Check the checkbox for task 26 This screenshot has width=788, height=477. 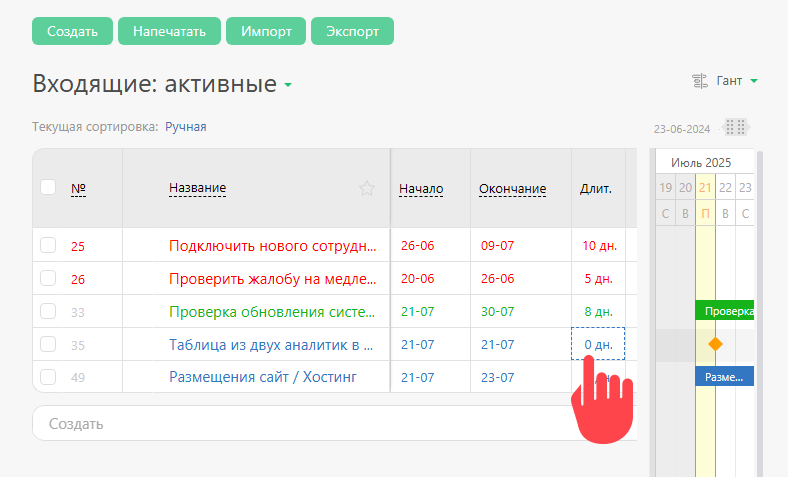(48, 278)
